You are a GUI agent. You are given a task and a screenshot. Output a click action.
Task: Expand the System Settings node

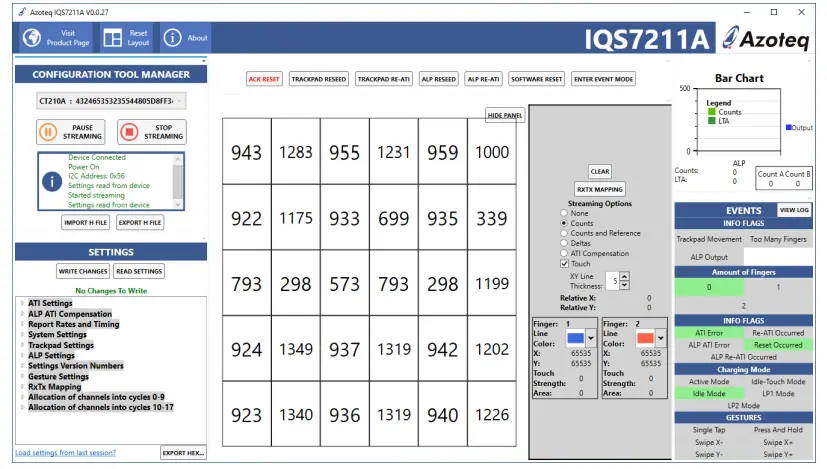(x=22, y=334)
